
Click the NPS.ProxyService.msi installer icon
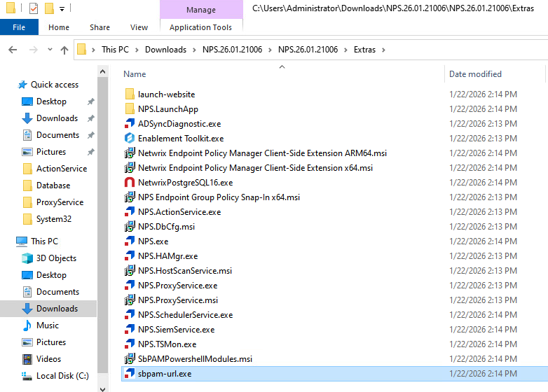click(x=130, y=300)
